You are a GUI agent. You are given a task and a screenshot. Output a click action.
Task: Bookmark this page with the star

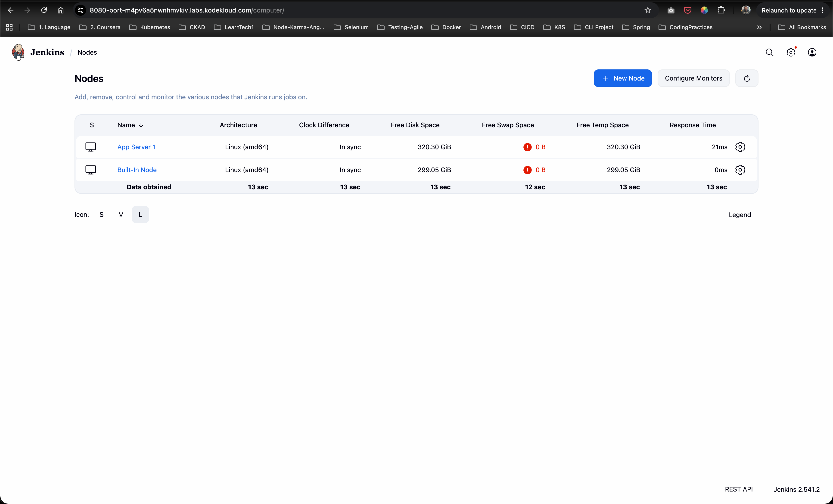click(647, 10)
